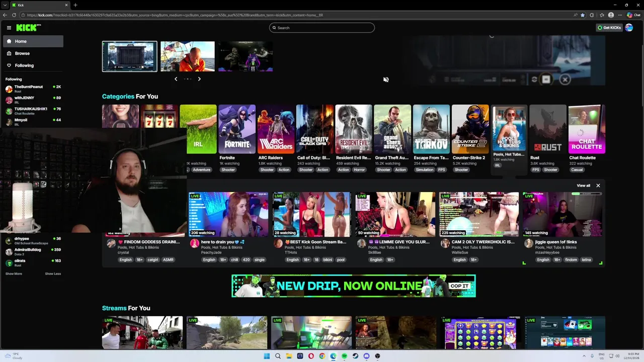Click the Home icon in sidebar
The width and height of the screenshot is (644, 362).
click(x=9, y=41)
